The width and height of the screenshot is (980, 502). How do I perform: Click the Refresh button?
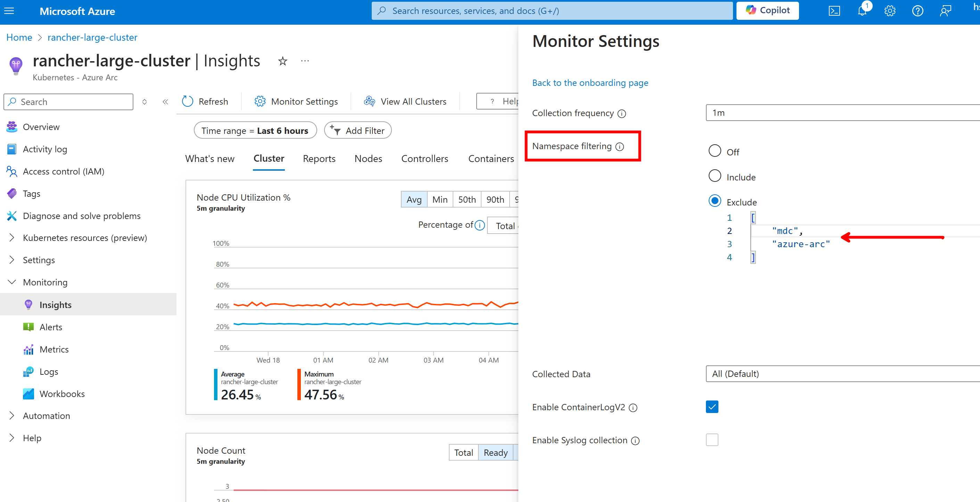[x=205, y=101]
